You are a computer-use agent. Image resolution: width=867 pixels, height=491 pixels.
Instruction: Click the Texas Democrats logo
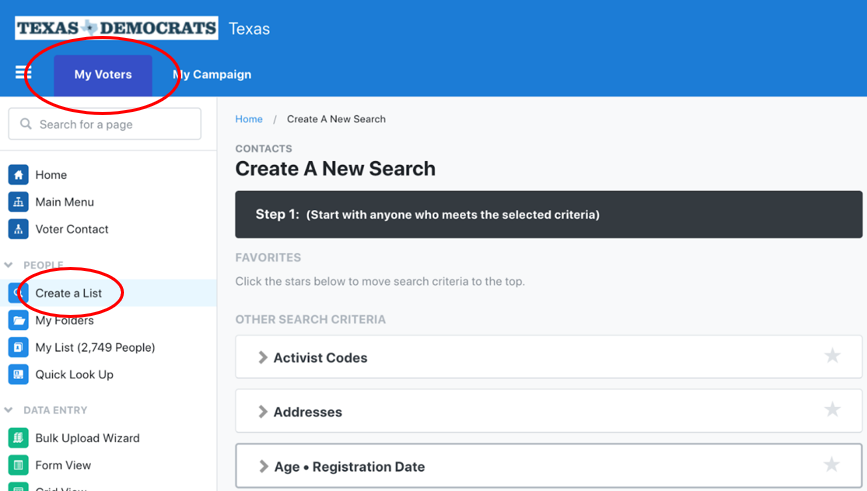[116, 28]
